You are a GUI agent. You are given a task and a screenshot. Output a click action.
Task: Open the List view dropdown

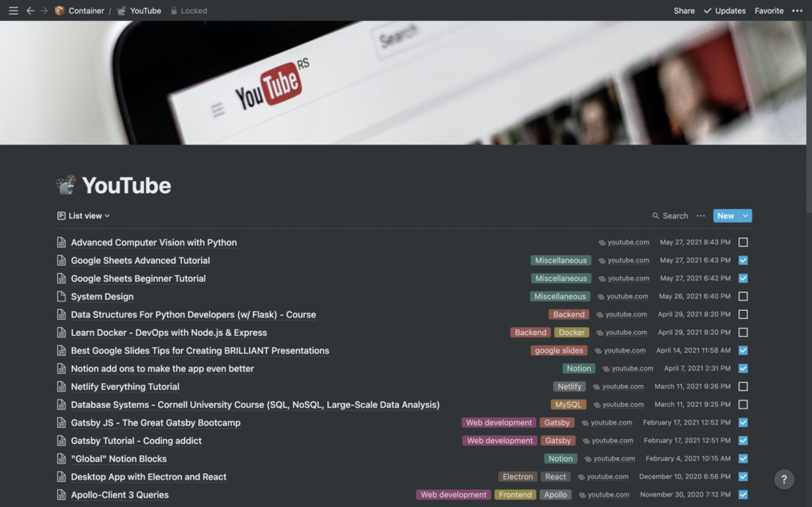(83, 216)
